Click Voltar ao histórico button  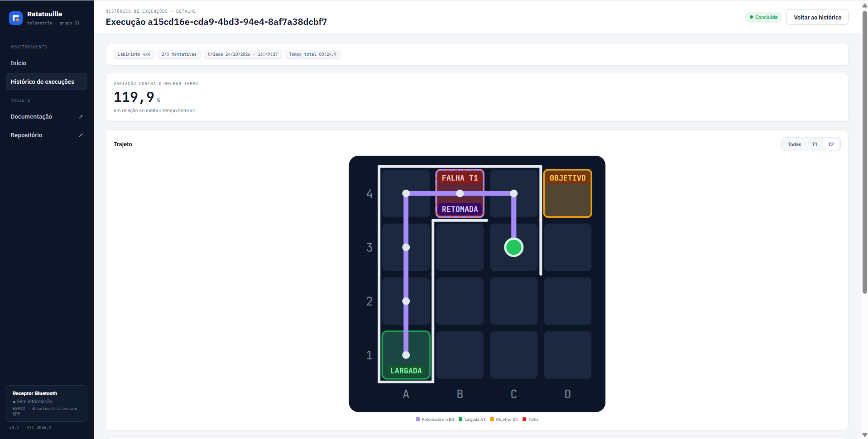coord(817,17)
